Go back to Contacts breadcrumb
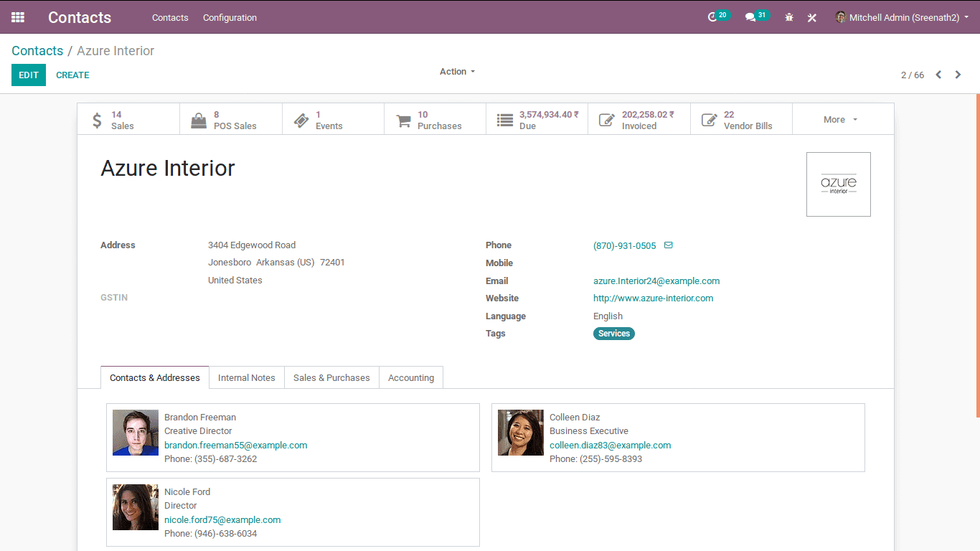This screenshot has height=551, width=980. point(37,51)
